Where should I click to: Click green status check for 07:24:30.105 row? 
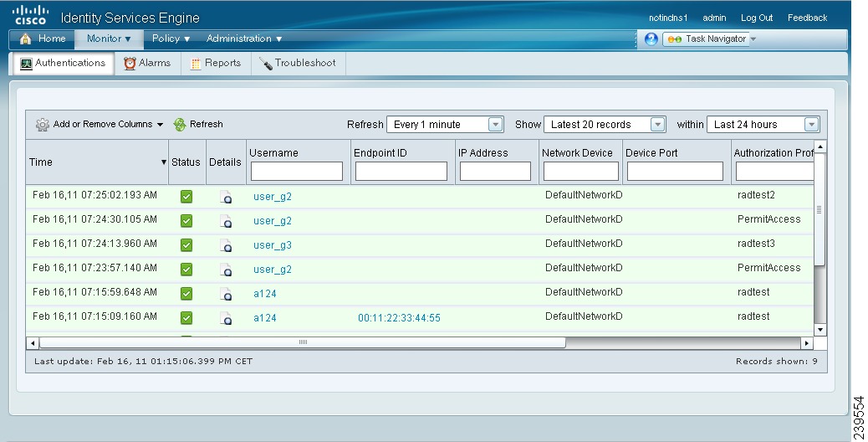186,221
